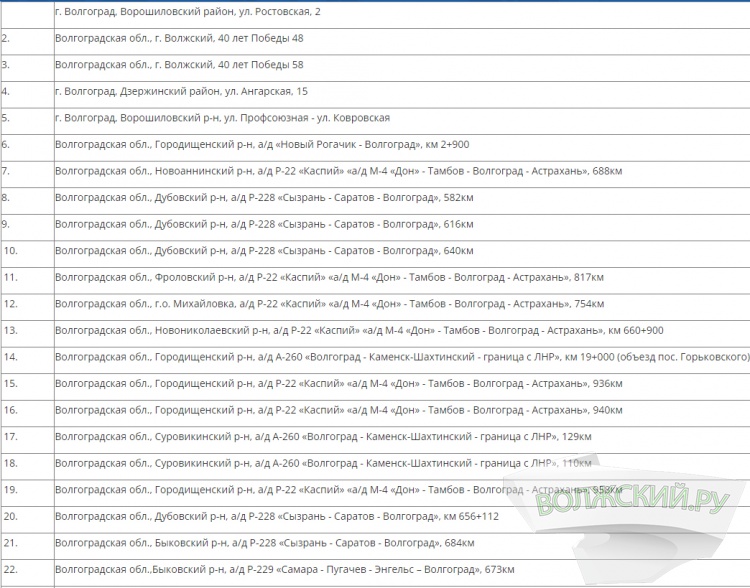Click the Дубовский р-н км 656+112 entry
The width and height of the screenshot is (750, 588).
point(276,516)
